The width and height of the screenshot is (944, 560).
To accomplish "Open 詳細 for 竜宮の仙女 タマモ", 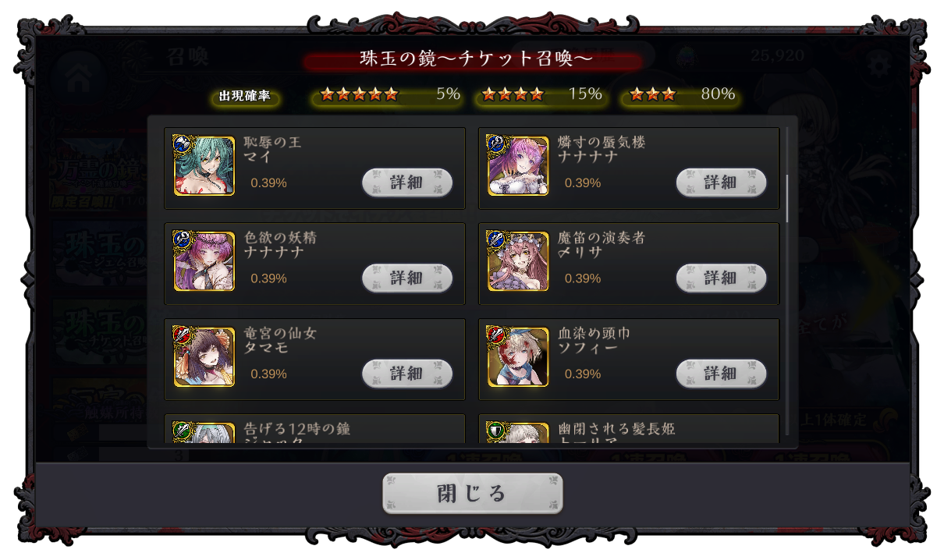I will pyautogui.click(x=407, y=374).
